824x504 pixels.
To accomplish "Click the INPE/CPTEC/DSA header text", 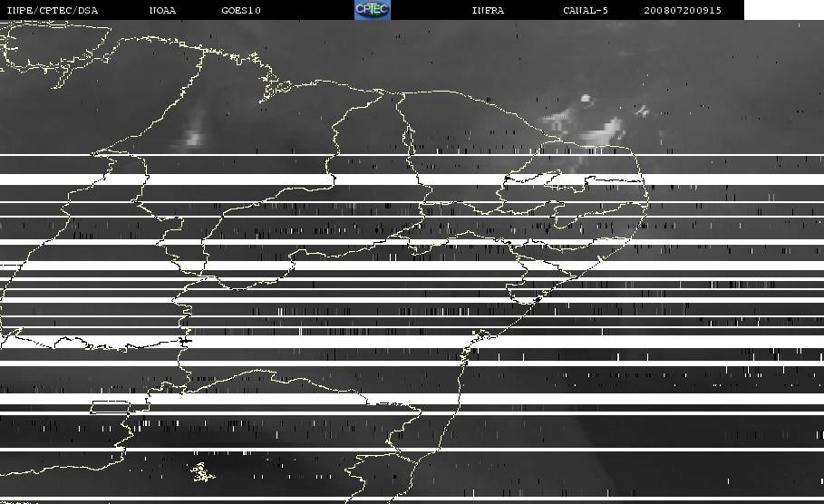I will coord(52,10).
